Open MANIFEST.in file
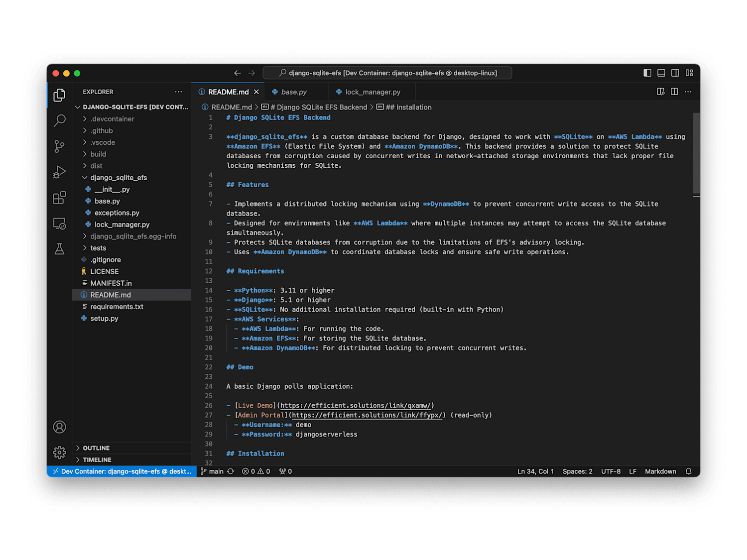 tap(131, 283)
